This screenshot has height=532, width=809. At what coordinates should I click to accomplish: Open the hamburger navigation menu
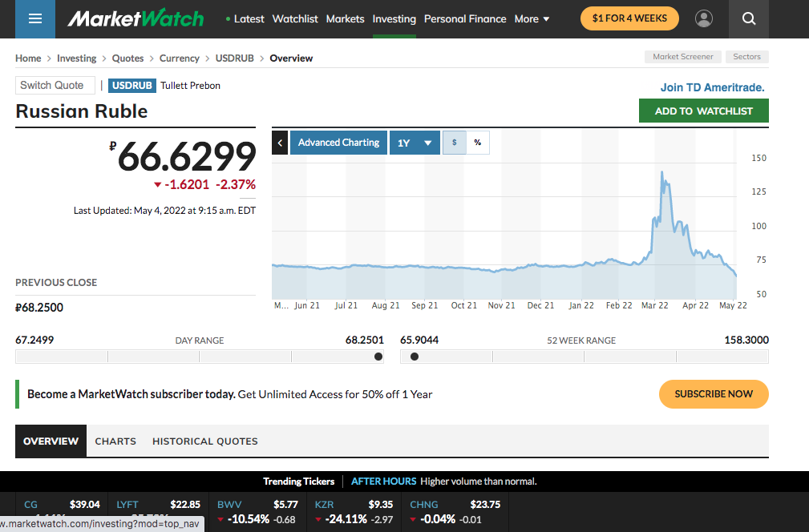click(x=35, y=19)
